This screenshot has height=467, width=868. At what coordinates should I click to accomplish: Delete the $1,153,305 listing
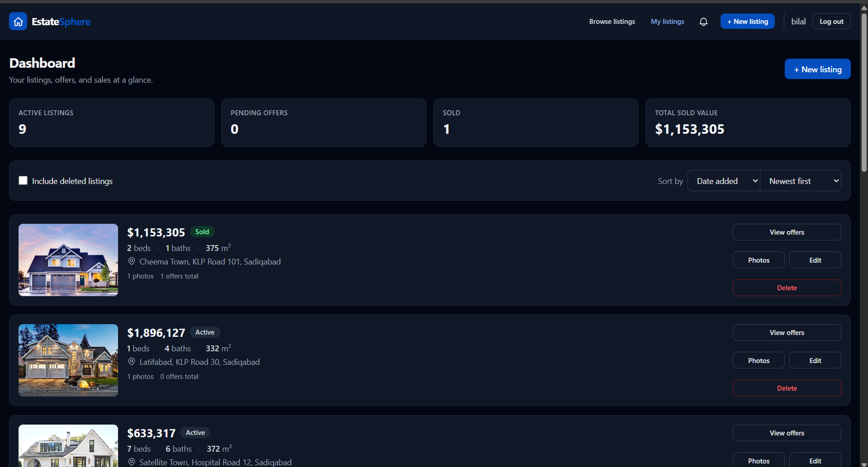coord(787,288)
